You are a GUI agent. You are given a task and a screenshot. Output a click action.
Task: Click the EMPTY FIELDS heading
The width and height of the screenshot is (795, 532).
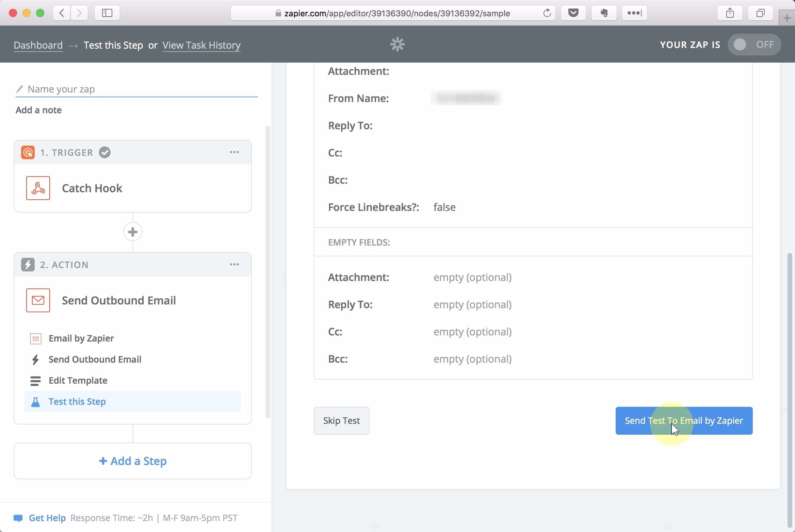[359, 242]
